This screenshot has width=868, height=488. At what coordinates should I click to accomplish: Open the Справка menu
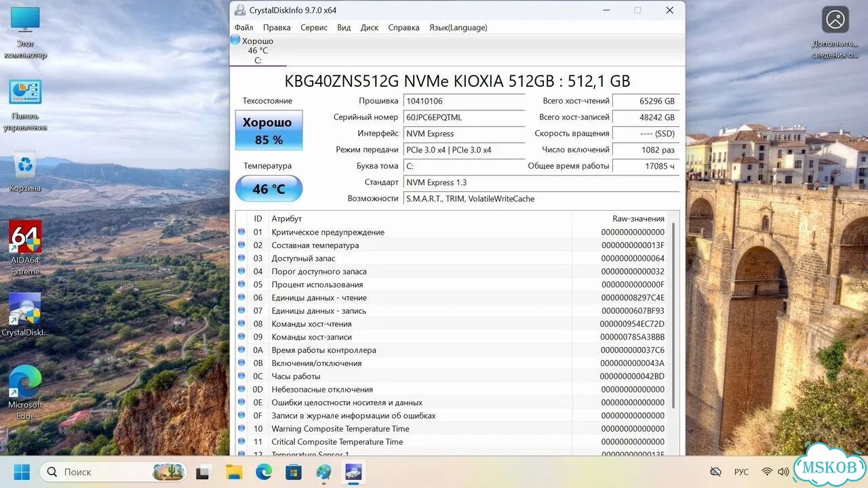(x=404, y=28)
